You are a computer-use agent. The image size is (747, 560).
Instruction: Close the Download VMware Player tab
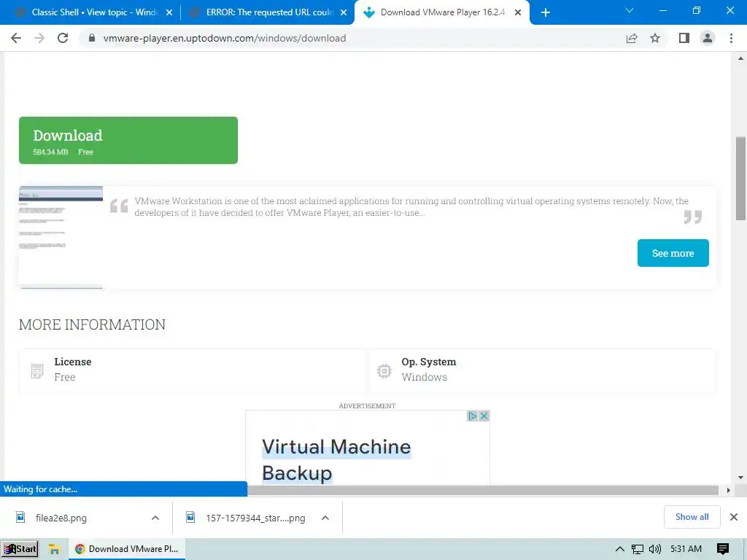point(518,13)
